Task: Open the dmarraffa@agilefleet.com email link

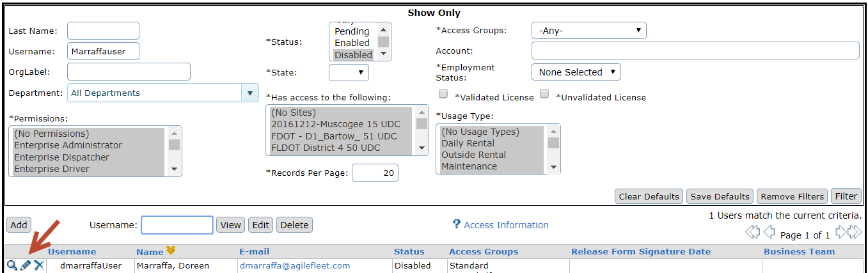Action: point(295,265)
